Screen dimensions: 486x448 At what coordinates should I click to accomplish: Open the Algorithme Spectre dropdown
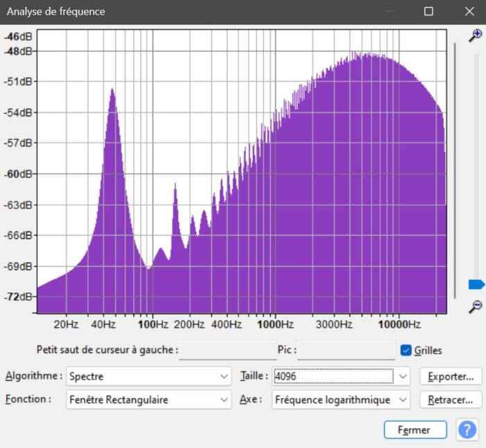[149, 376]
